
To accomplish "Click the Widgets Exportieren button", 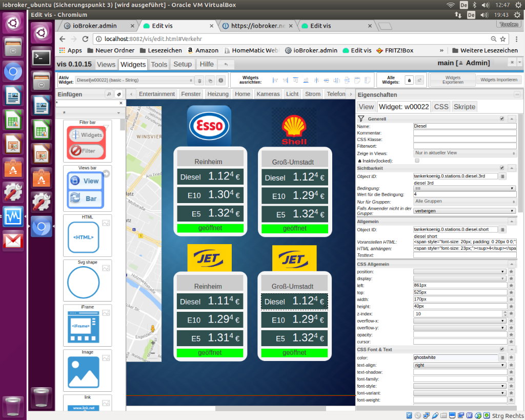I will point(452,80).
